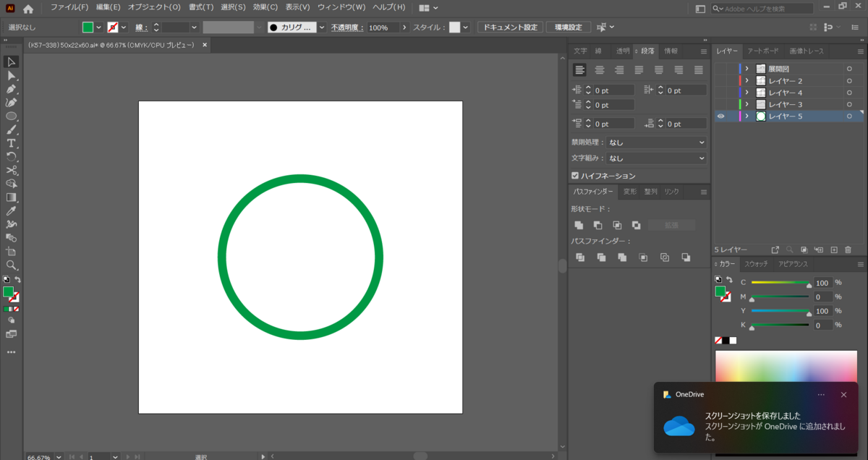Uncheck the ハイフネーション checkbox
Viewport: 868px width, 460px height.
pyautogui.click(x=575, y=176)
